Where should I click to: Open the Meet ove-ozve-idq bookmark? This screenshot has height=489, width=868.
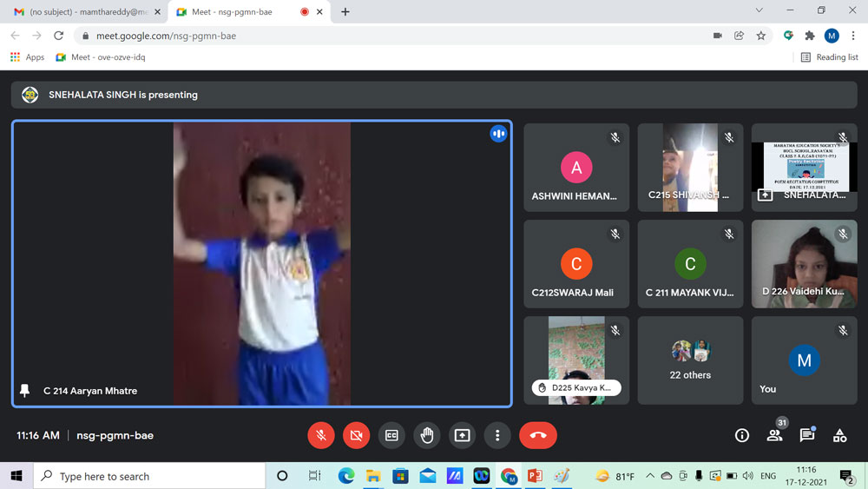[x=100, y=57]
